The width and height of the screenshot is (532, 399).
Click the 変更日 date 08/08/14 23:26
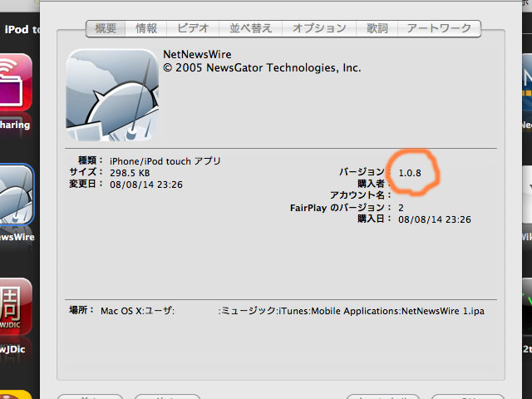[x=146, y=185]
